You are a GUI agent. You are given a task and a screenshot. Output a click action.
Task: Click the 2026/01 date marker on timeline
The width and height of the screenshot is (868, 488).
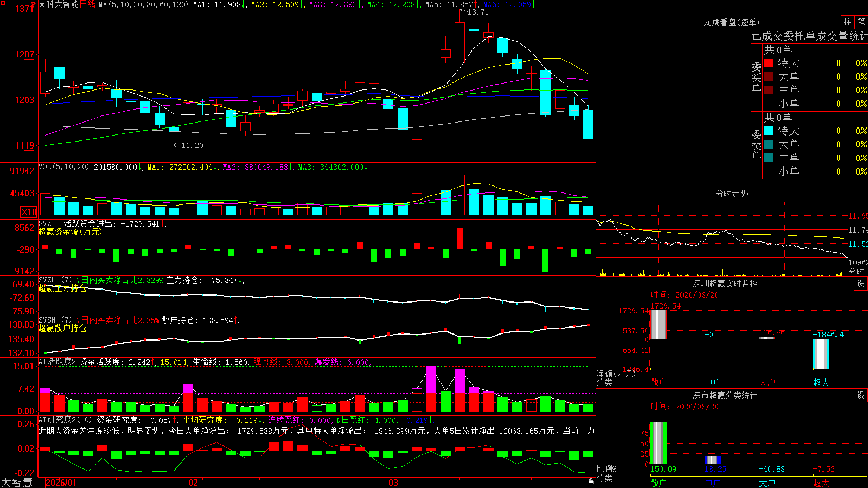[x=61, y=483]
